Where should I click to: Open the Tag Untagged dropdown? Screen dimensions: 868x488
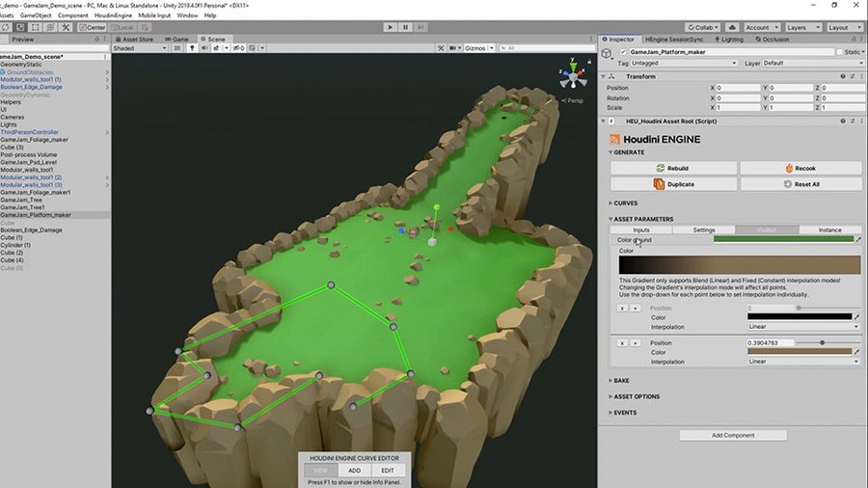click(684, 63)
